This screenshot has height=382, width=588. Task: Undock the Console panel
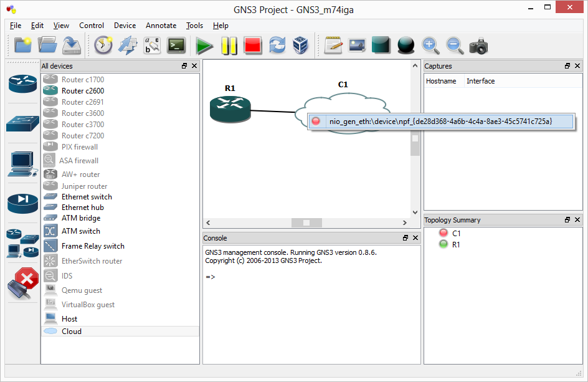(405, 237)
